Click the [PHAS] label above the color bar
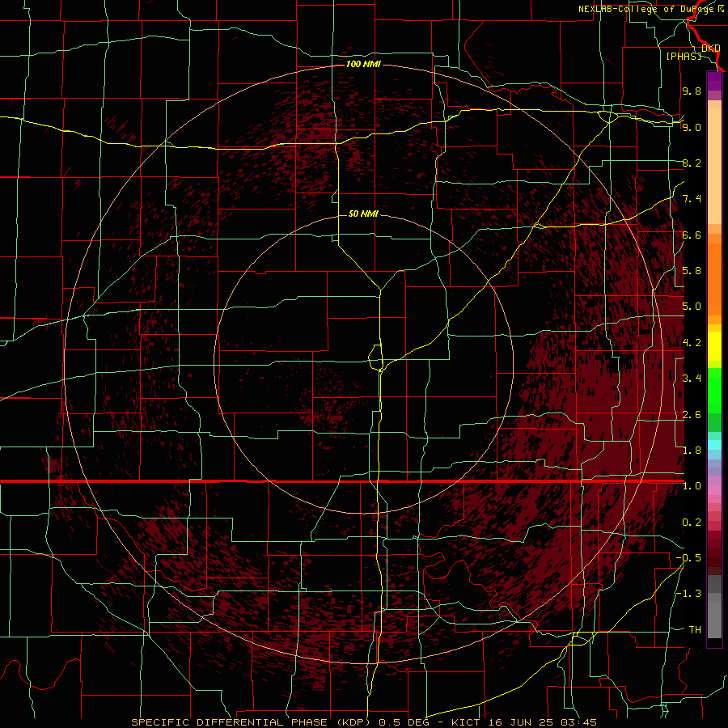Image resolution: width=728 pixels, height=728 pixels. tap(684, 56)
